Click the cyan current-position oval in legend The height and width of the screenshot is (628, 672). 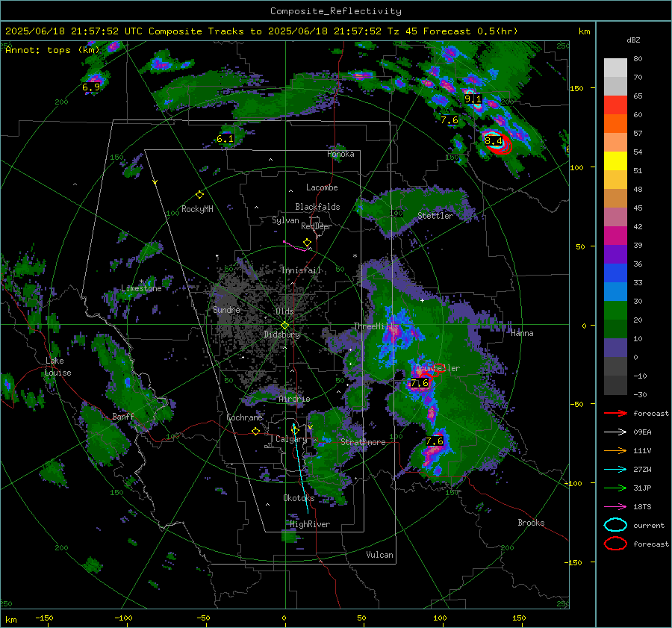[x=615, y=525]
